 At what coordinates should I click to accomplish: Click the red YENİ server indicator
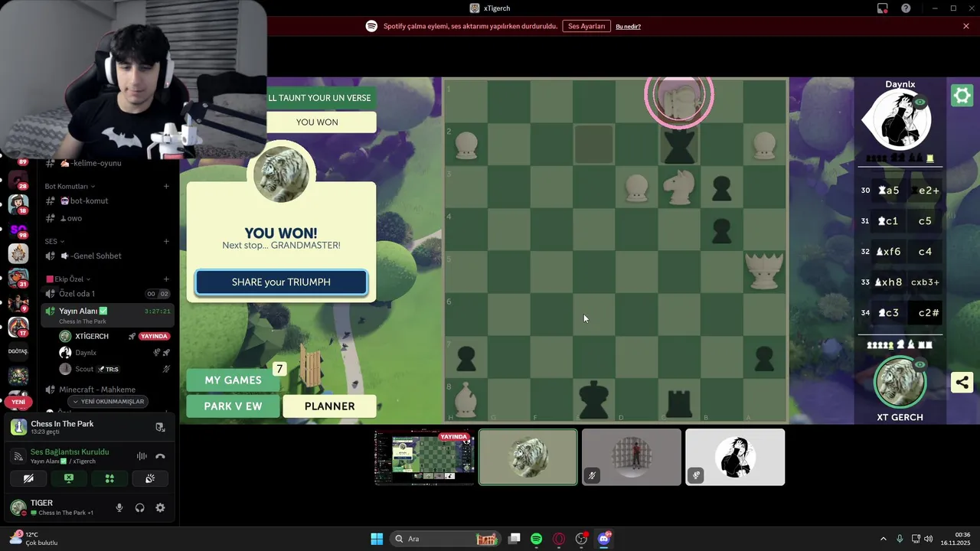pos(18,402)
